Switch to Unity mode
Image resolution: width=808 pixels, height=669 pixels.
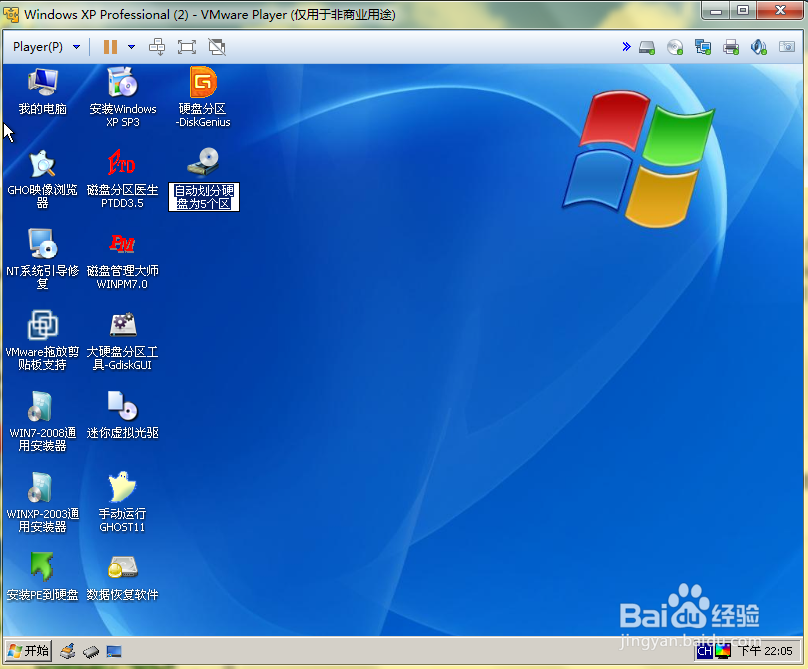pyautogui.click(x=217, y=47)
